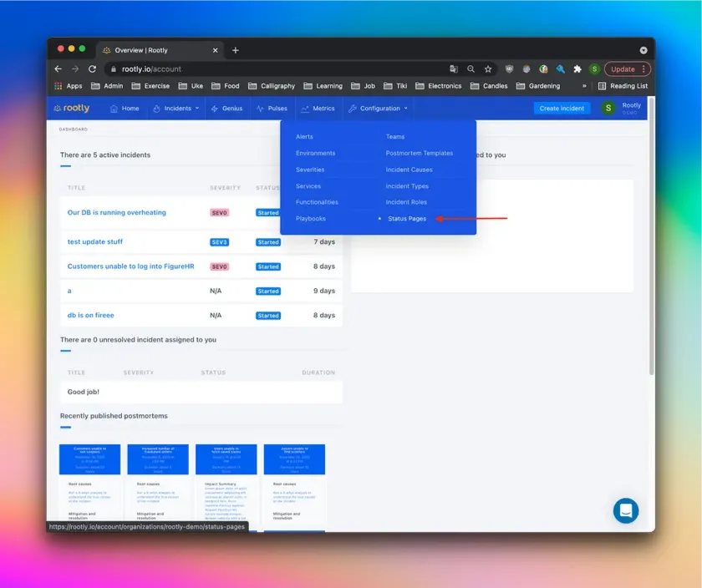
Task: Reload the page with refresh icon
Action: click(92, 69)
